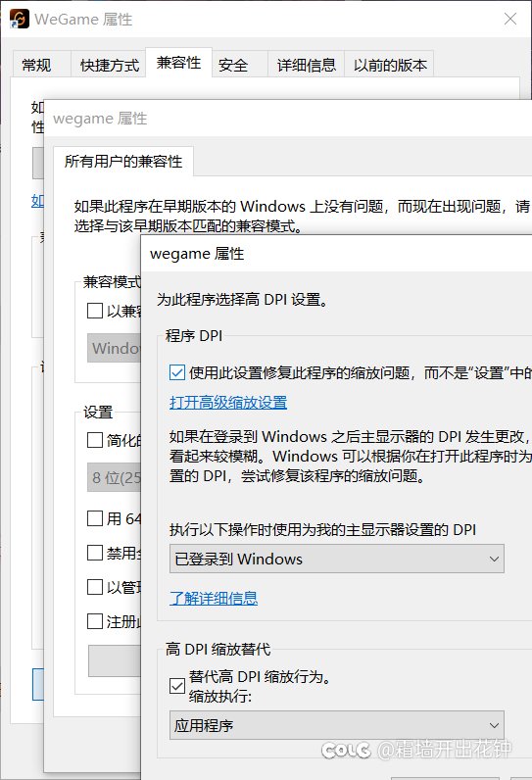Open the 已登录到 Windows dropdown
The image size is (532, 780).
[337, 559]
